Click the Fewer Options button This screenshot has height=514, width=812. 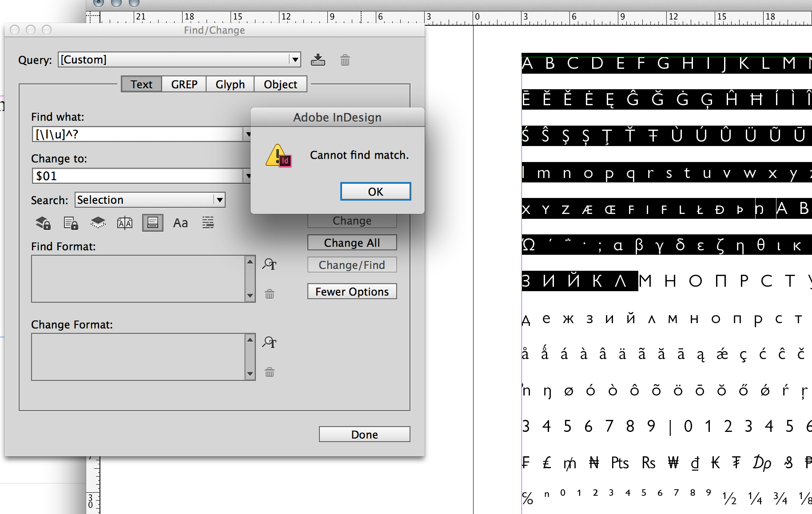pos(351,291)
